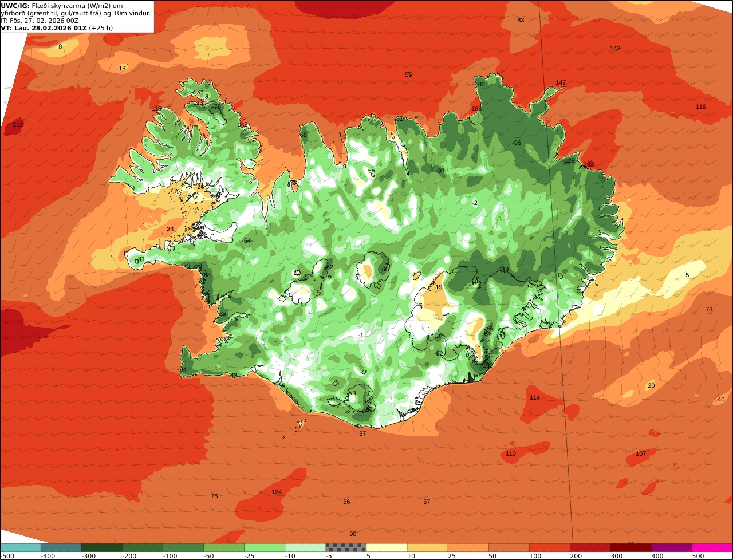733x560 pixels.
Task: Click the map value '94' on the Reykjanes peninsula
Action: [x=183, y=369]
